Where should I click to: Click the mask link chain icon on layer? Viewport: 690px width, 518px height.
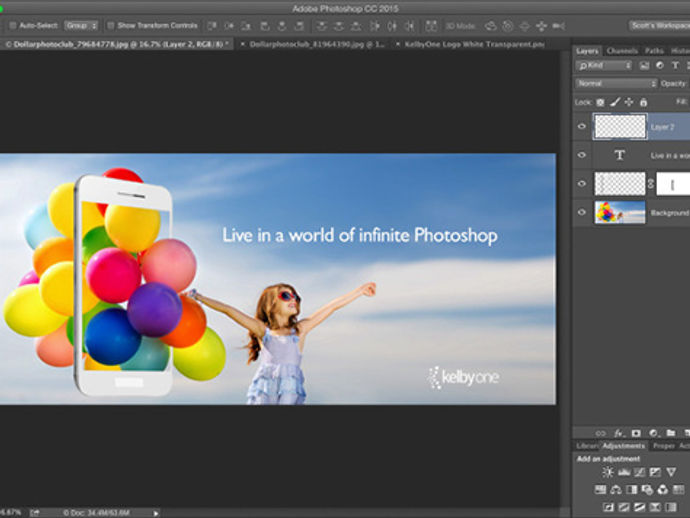click(651, 184)
